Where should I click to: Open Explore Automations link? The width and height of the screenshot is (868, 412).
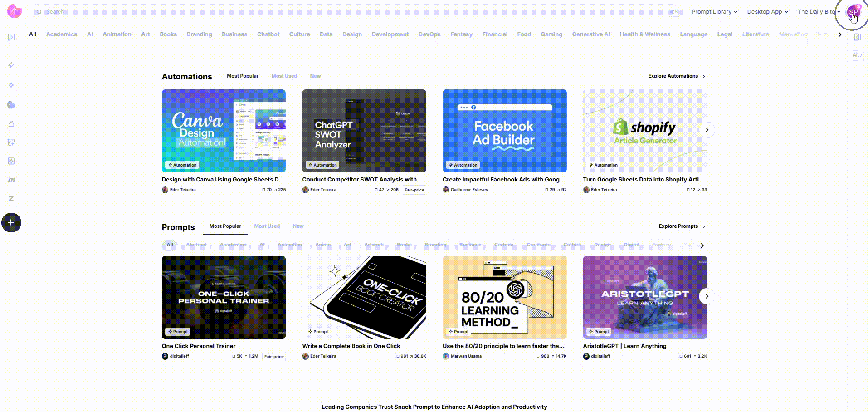(x=676, y=76)
